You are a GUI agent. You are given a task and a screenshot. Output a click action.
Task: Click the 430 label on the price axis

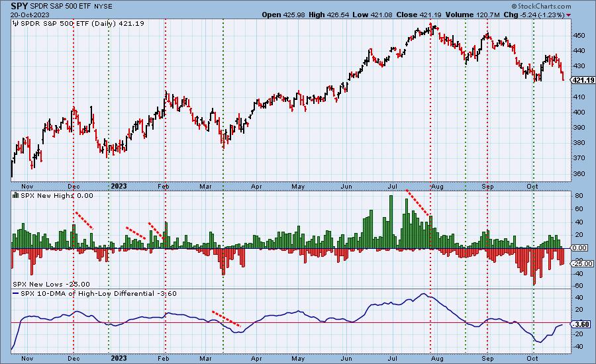point(579,66)
